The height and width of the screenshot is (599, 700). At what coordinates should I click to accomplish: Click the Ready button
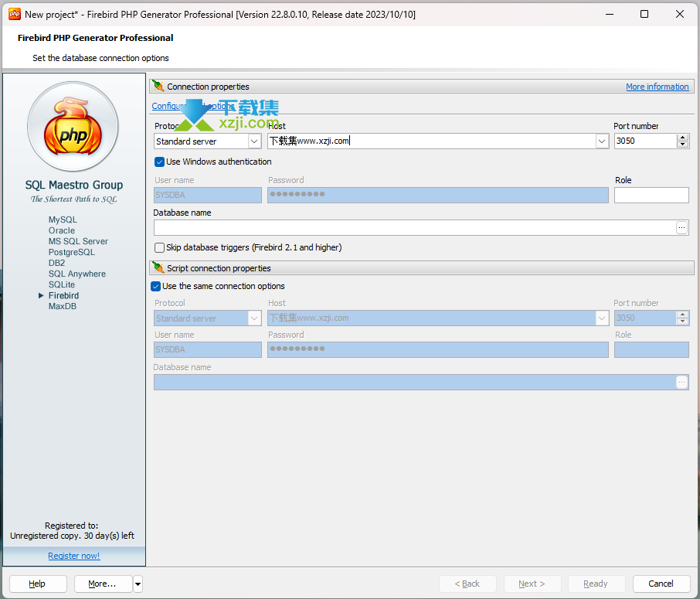(596, 584)
